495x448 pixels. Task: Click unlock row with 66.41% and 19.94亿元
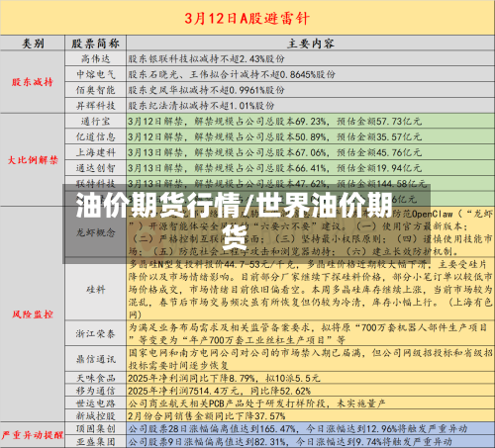pos(275,168)
